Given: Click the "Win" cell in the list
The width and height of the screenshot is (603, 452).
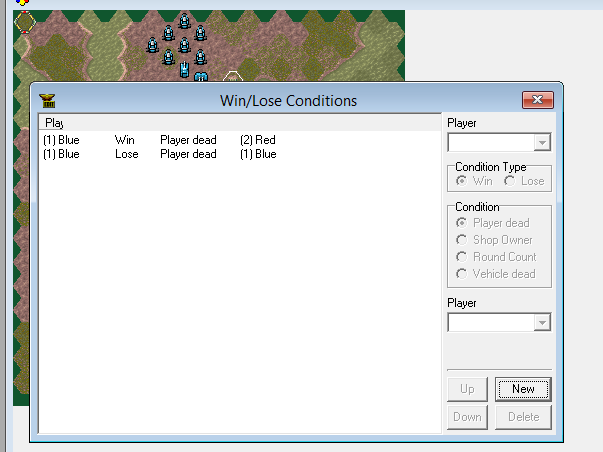Looking at the screenshot, I should (125, 140).
